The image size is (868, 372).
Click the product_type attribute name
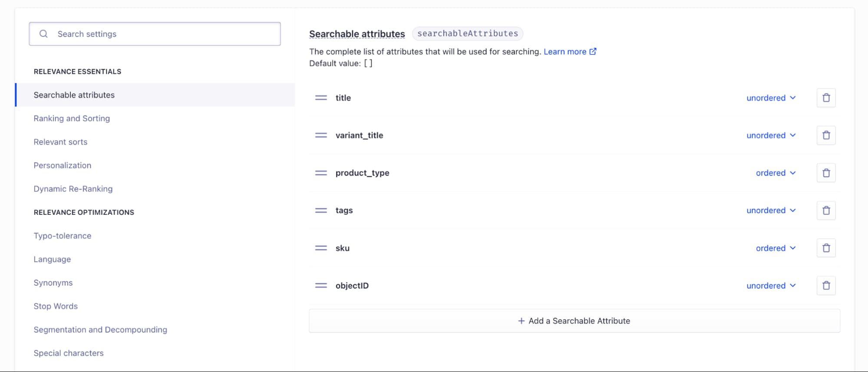coord(362,173)
